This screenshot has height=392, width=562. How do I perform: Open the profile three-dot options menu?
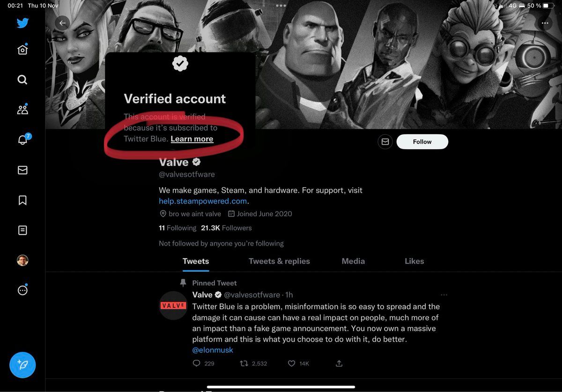point(545,23)
